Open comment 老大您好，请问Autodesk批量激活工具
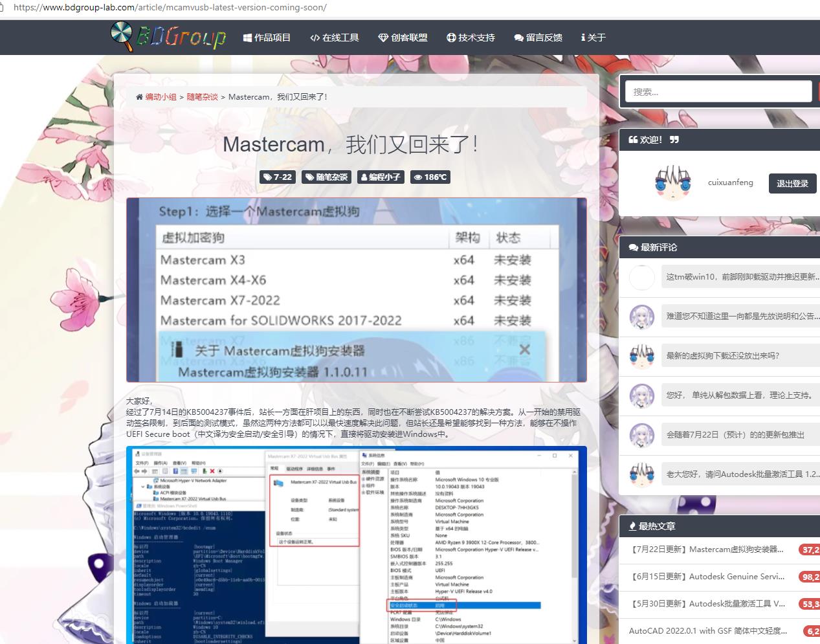Image resolution: width=820 pixels, height=644 pixels. click(x=740, y=474)
